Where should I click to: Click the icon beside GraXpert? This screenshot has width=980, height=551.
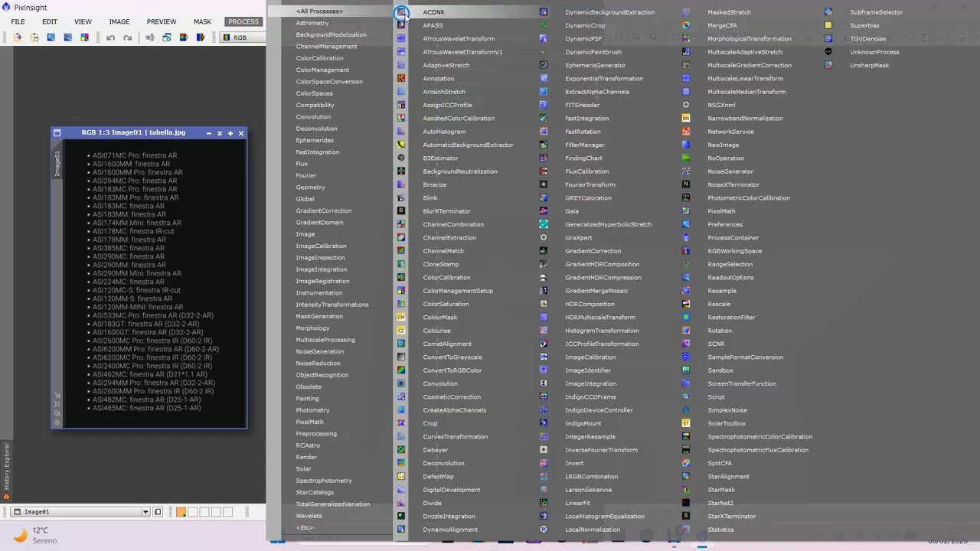tap(544, 237)
